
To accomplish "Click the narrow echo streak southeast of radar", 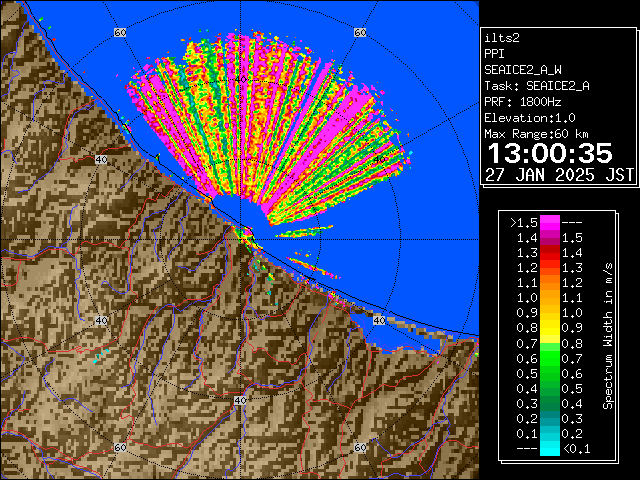I will [x=313, y=268].
